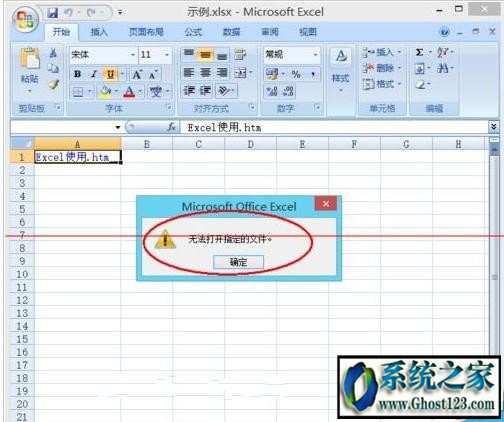Click the insert function fx icon

[x=172, y=127]
